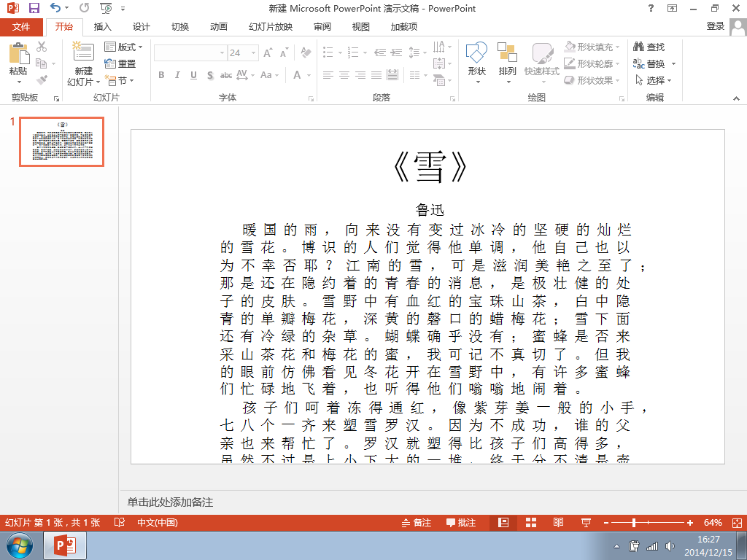
Task: Click the distributed alignment icon
Action: click(x=392, y=75)
